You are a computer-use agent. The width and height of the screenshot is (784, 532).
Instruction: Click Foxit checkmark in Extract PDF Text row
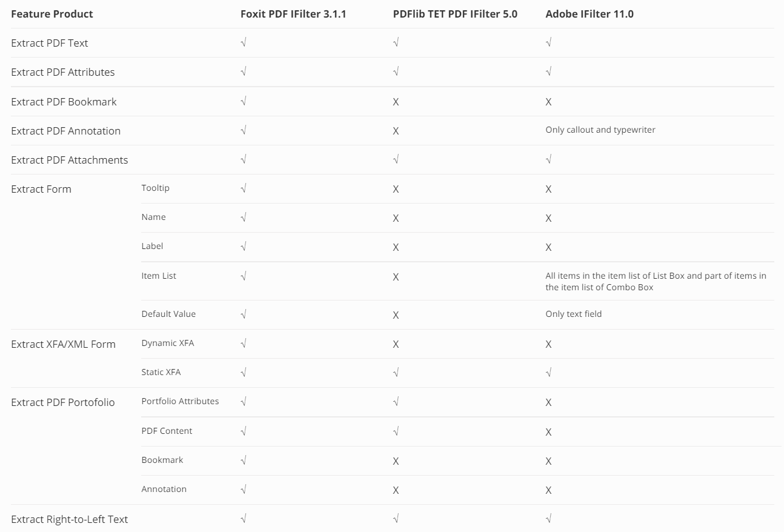[243, 42]
